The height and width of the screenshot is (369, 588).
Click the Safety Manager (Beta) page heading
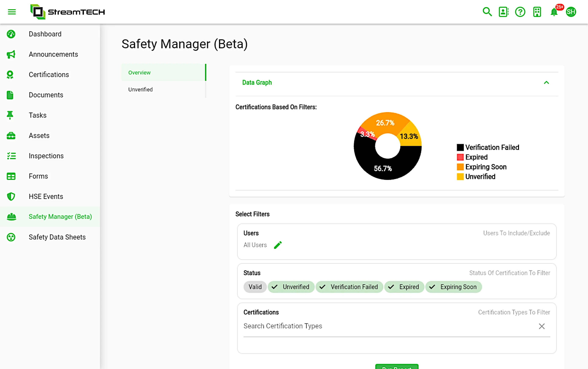point(185,44)
